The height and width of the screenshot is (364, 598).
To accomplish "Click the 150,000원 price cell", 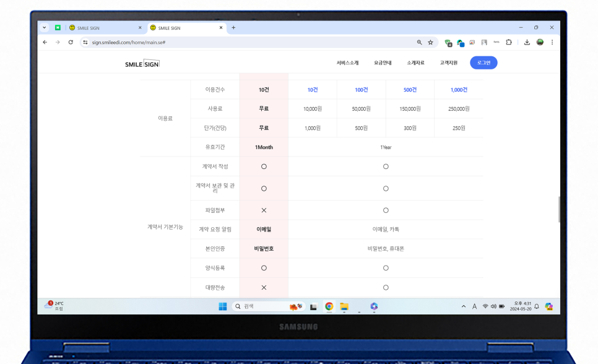I will (x=410, y=109).
